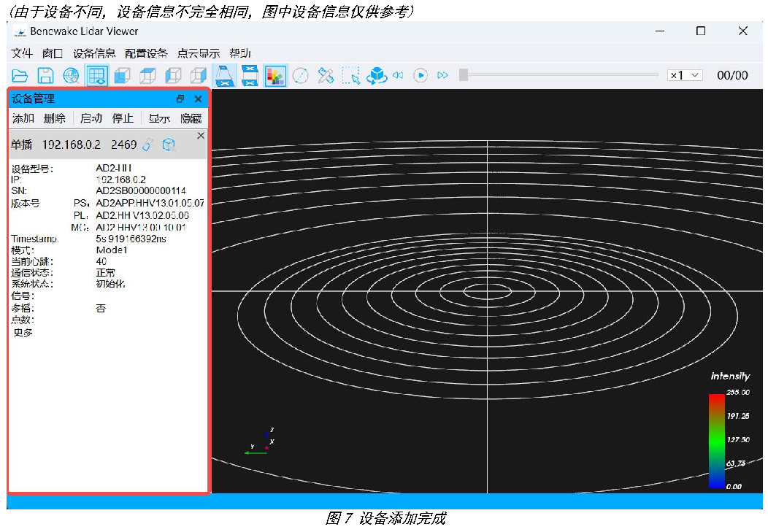Click the XYZ axis orientation widget
This screenshot has height=532, width=768.
click(260, 442)
